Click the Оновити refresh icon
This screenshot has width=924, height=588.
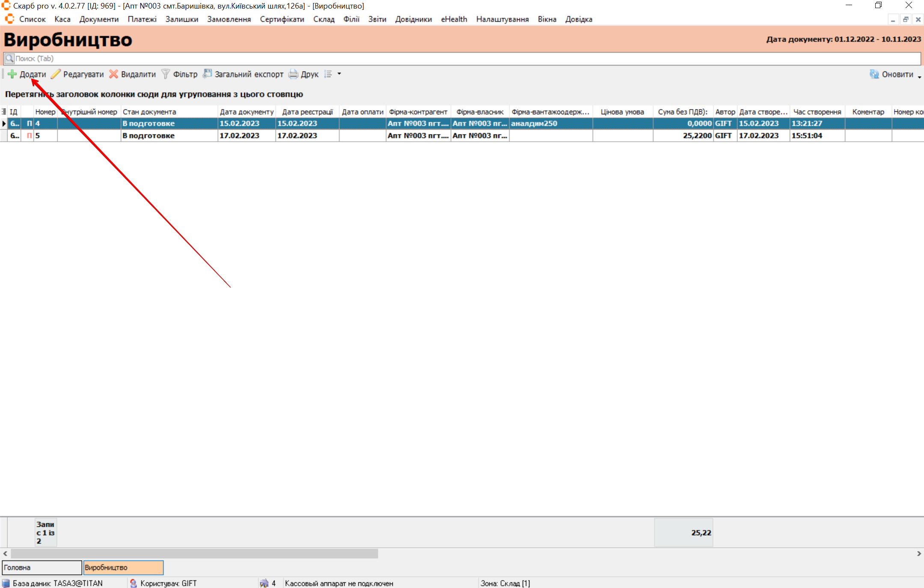click(x=874, y=74)
